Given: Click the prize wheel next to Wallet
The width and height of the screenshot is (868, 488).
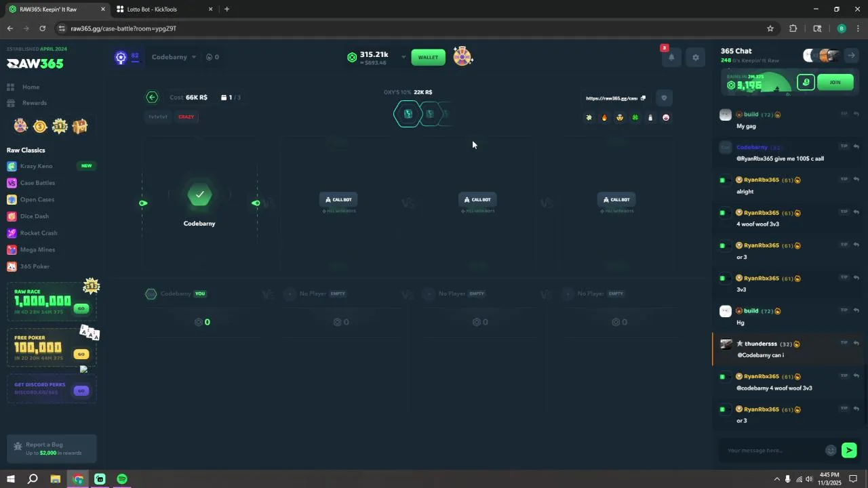Looking at the screenshot, I should point(462,57).
